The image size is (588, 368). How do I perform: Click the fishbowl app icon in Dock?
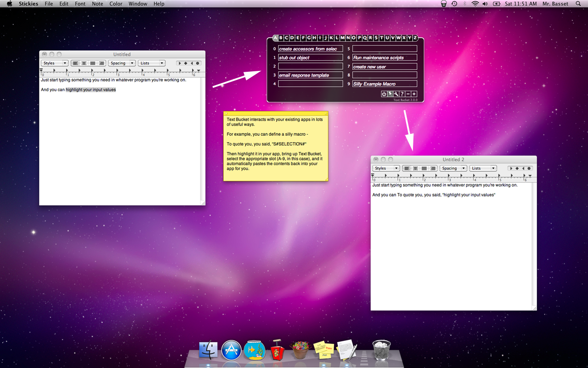click(254, 351)
